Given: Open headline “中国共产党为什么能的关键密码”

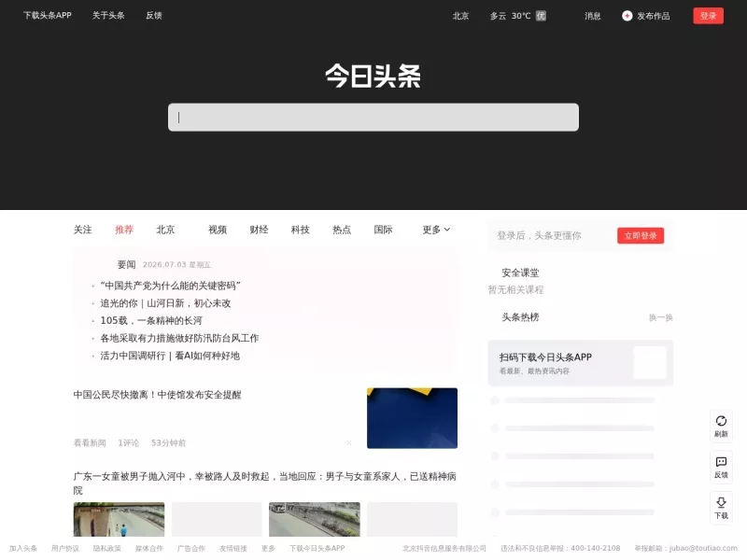Looking at the screenshot, I should pyautogui.click(x=170, y=286).
